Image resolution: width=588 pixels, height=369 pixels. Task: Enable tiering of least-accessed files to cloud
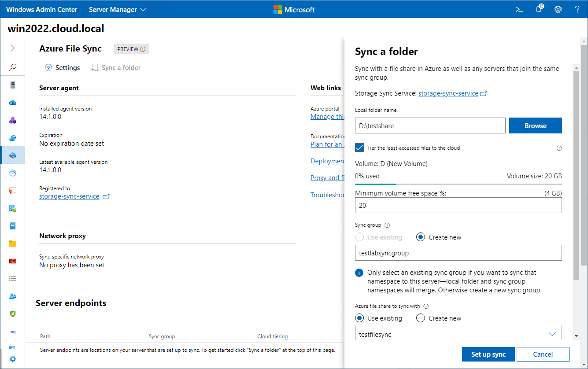(x=359, y=148)
